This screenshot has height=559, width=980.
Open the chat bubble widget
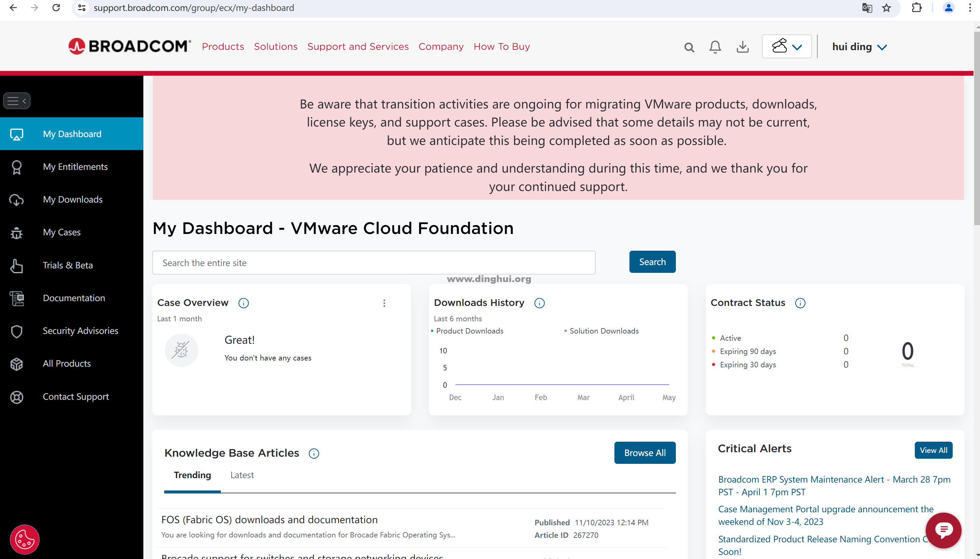(943, 530)
